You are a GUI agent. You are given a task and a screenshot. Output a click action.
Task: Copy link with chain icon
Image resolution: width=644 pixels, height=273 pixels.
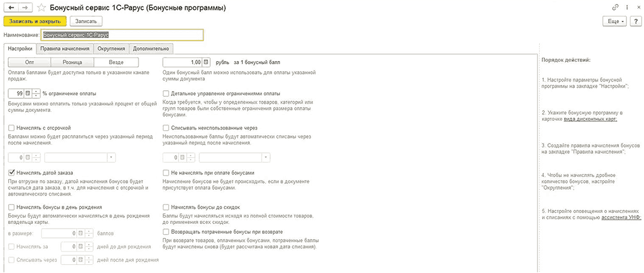[x=615, y=8]
